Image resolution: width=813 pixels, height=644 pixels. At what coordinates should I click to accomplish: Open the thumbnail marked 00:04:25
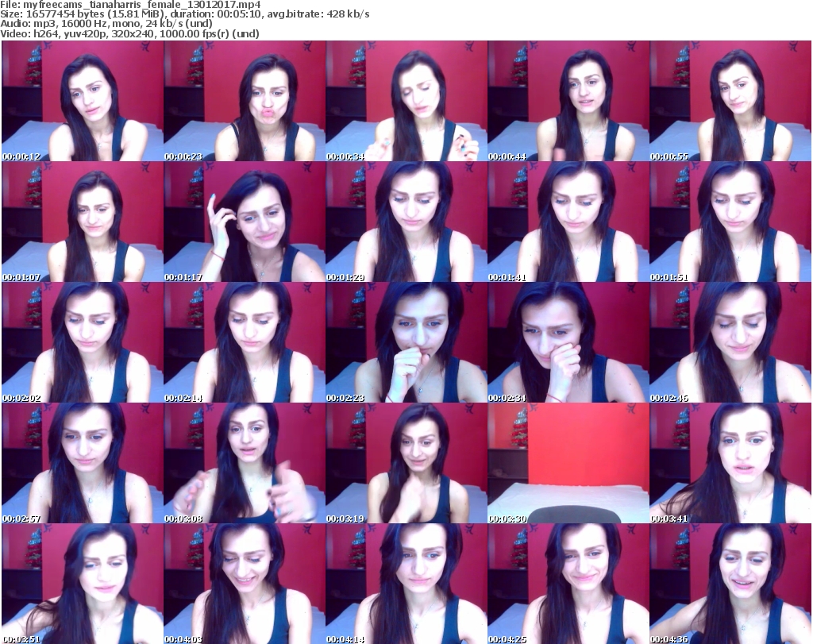pos(568,584)
